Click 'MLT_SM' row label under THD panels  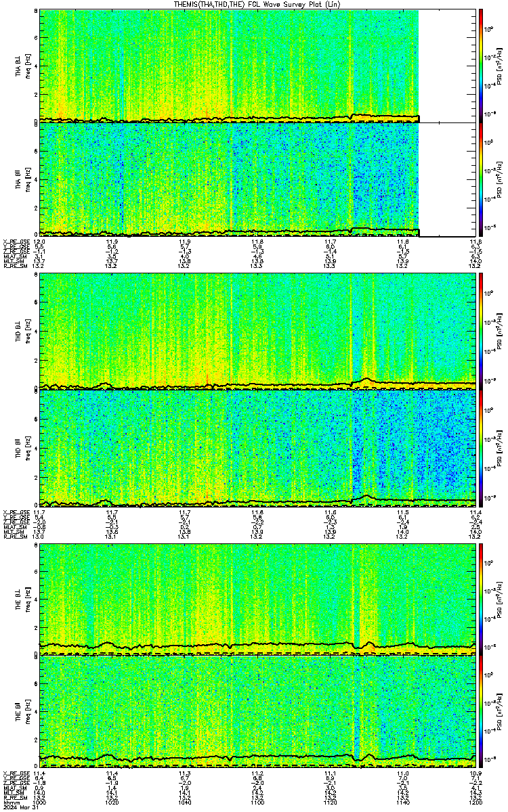[14, 533]
